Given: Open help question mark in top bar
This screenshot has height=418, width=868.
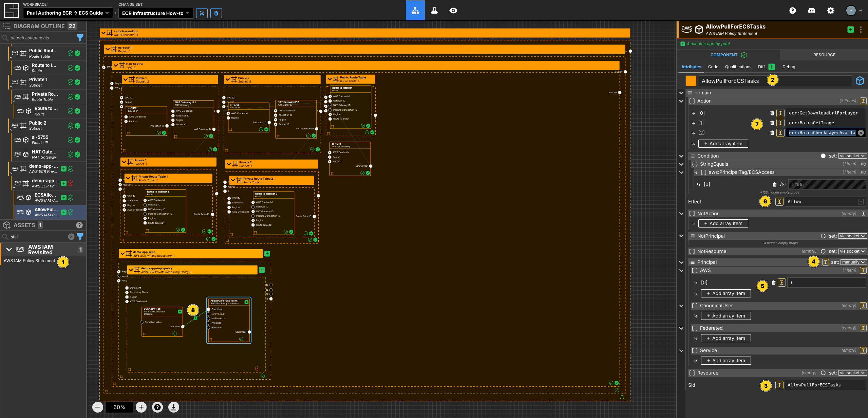Looking at the screenshot, I should 792,11.
